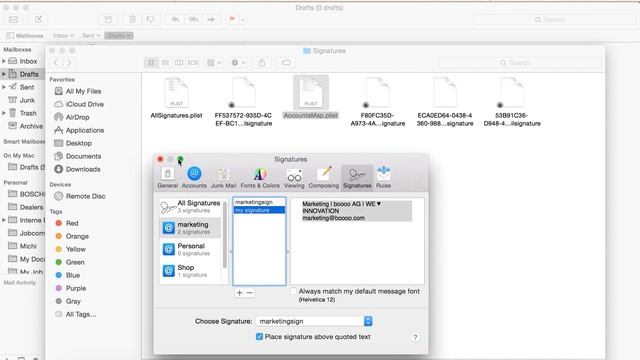Screen dimensions: 640x360
Task: Select marketingsign in signature list
Action: click(259, 202)
